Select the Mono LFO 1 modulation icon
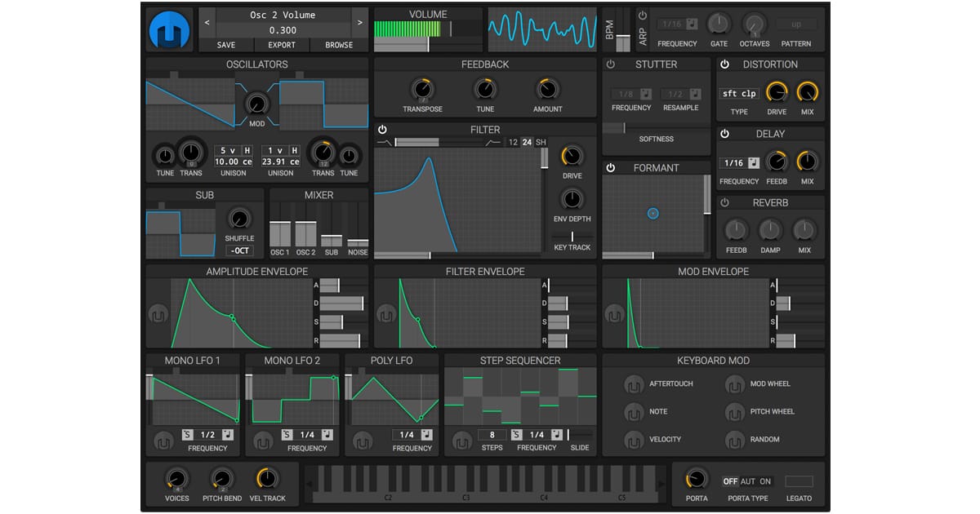 pos(163,441)
